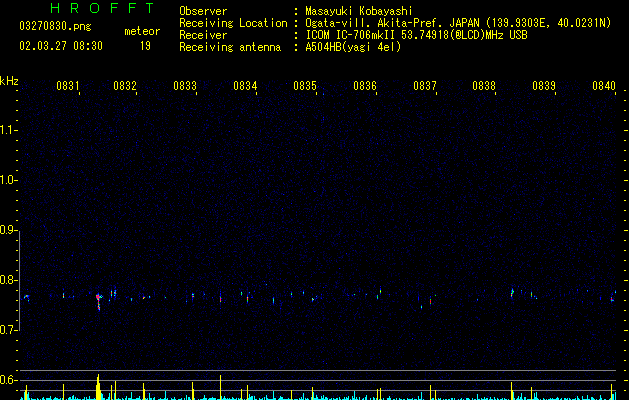Click the Observer label
The height and width of the screenshot is (400, 629).
tap(203, 11)
